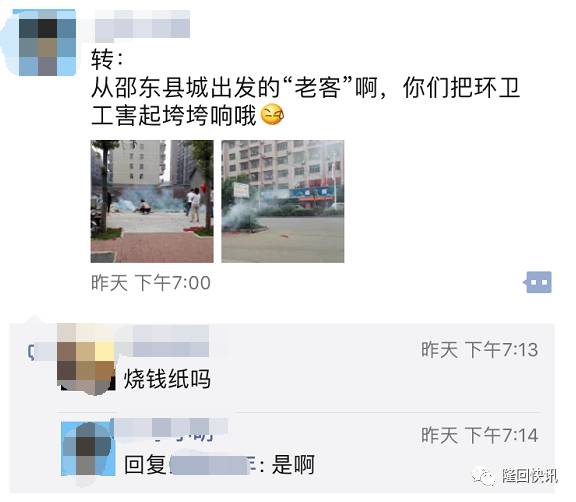Viewport: 576px width, 502px height.
Task: Tap the smirking emoji in the post text
Action: tap(272, 115)
